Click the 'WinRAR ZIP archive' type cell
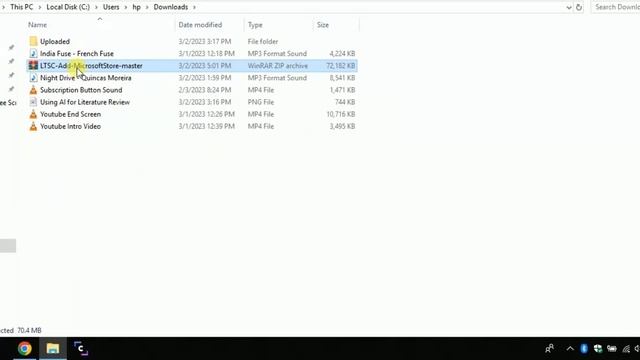Screen dimensions: 640x360 [278, 66]
